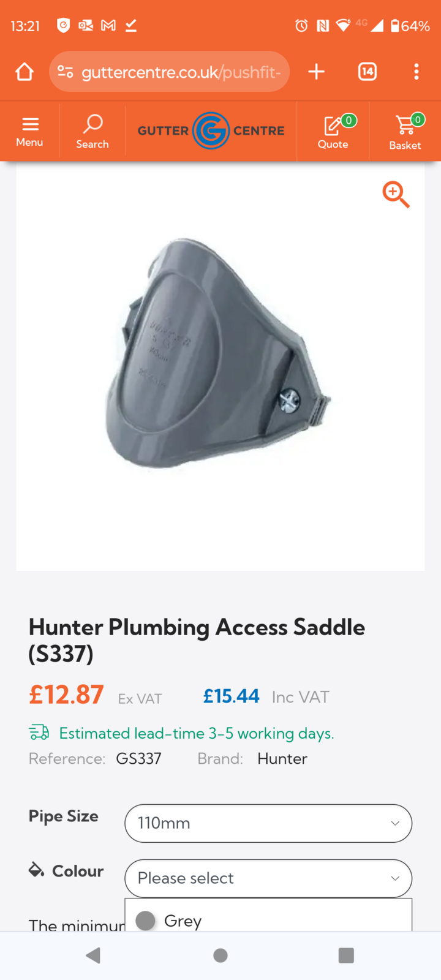Tap the Android home circle button
Screen dimensions: 441x980
point(221,956)
